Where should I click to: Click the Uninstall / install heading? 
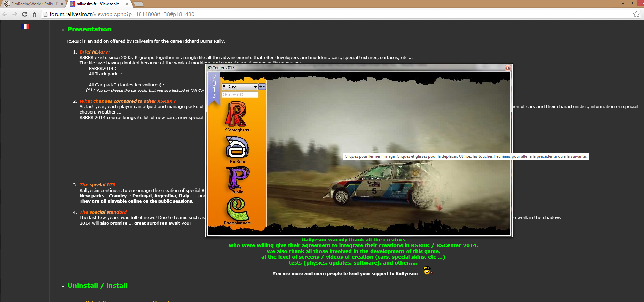tap(97, 286)
